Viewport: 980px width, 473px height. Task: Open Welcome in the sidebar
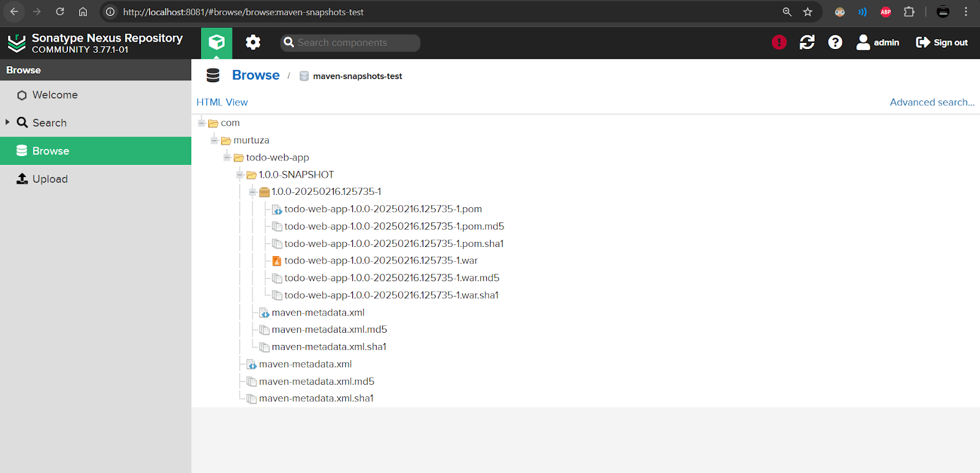[x=96, y=95]
